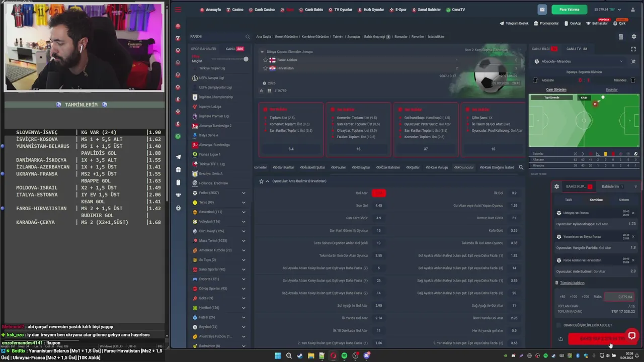Select the Sistem bet type tab
Screen dimensions: 644x362
click(x=624, y=200)
